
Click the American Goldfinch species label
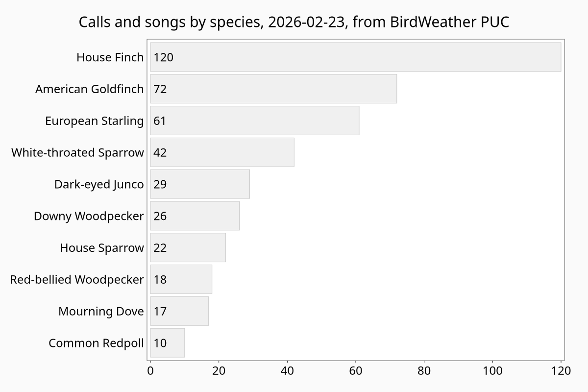[90, 89]
